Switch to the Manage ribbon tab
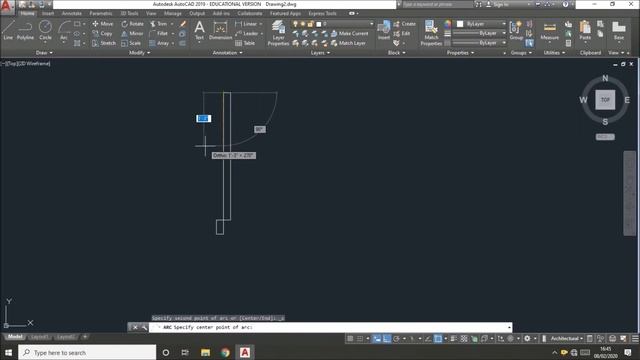The image size is (640, 360). pos(173,13)
